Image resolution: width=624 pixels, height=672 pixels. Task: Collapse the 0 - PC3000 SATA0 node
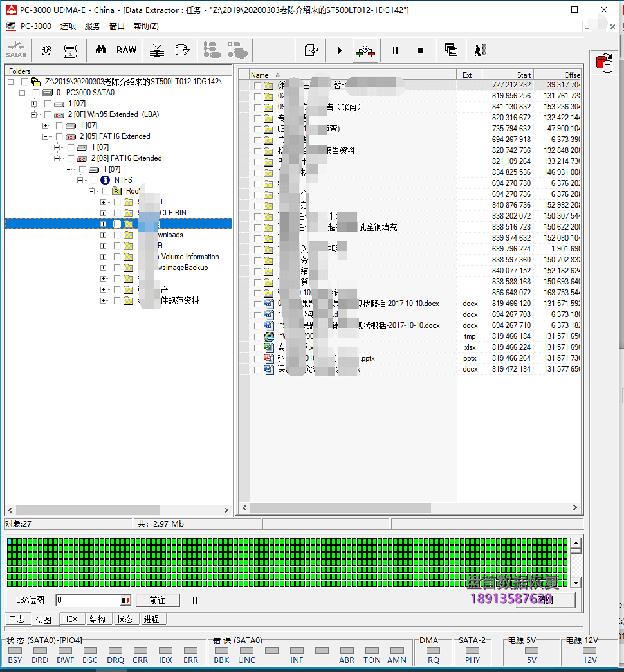(x=22, y=93)
